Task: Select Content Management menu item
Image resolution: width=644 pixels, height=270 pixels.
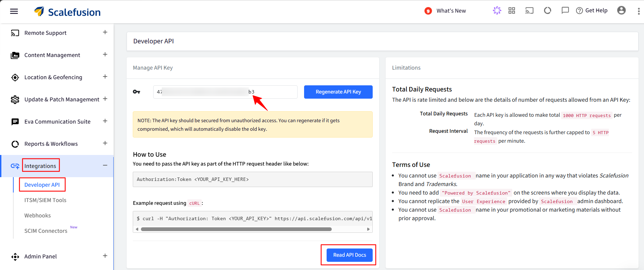Action: tap(52, 55)
